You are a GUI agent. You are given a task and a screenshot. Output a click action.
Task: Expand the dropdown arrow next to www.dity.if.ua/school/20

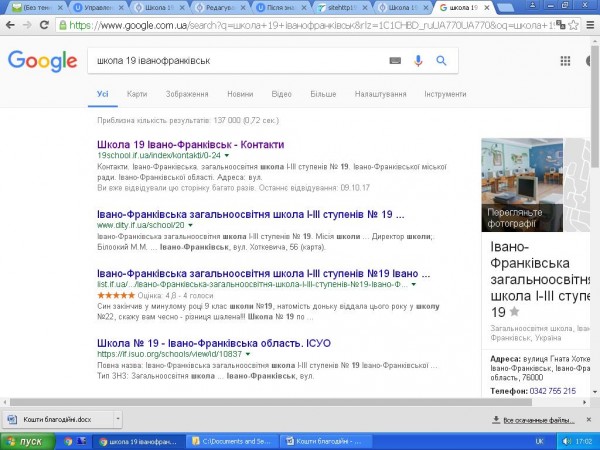(x=191, y=225)
